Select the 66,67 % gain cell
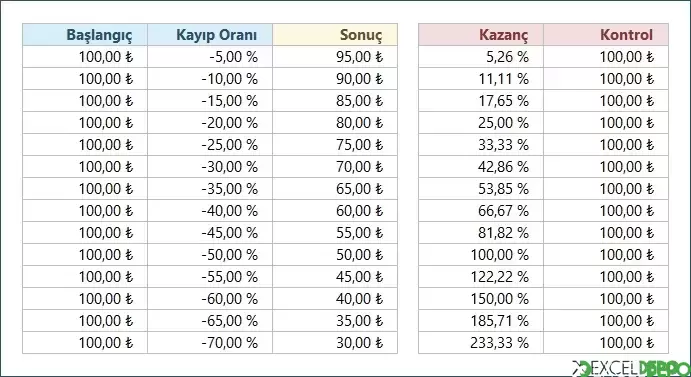Viewport: 691px width, 377px height. coord(481,211)
